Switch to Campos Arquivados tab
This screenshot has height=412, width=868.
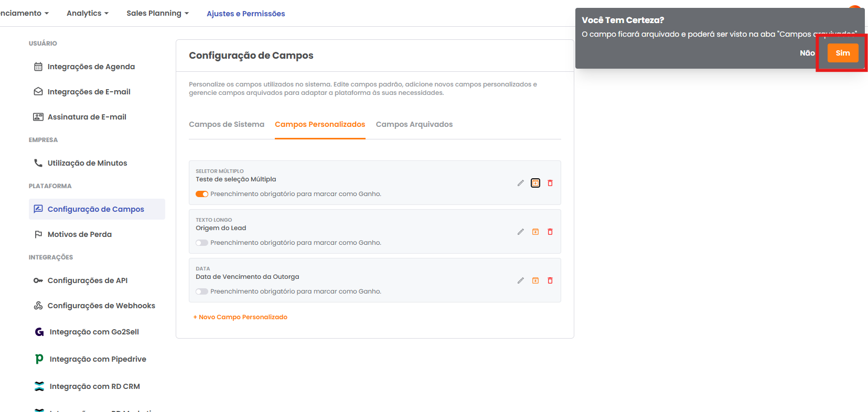(414, 124)
